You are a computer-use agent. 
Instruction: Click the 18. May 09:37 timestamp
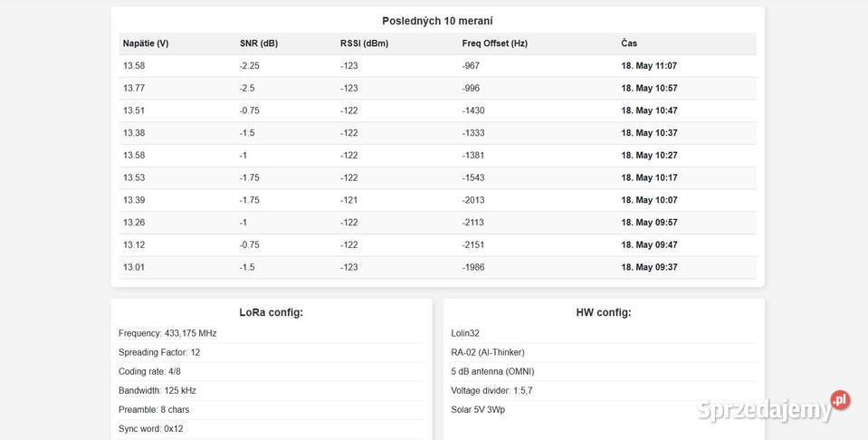(649, 267)
